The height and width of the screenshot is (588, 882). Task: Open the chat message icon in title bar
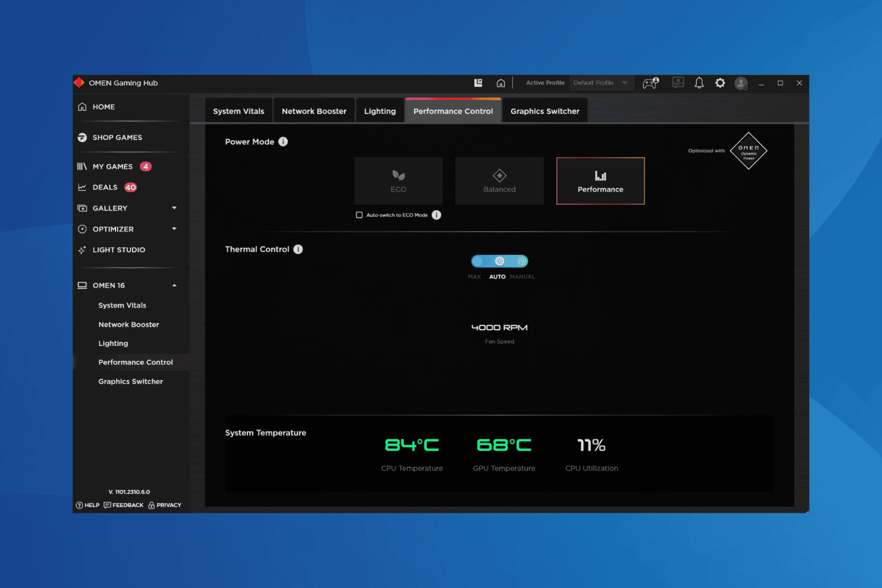tap(678, 83)
